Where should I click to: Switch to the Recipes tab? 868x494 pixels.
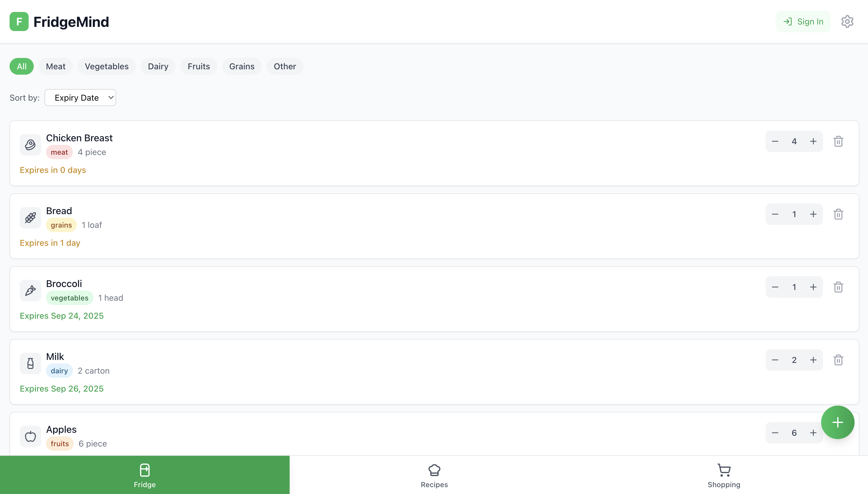(x=434, y=475)
